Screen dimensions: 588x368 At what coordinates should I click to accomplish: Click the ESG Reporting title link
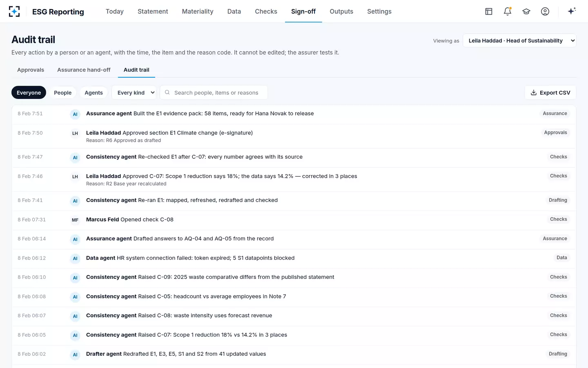pyautogui.click(x=58, y=12)
